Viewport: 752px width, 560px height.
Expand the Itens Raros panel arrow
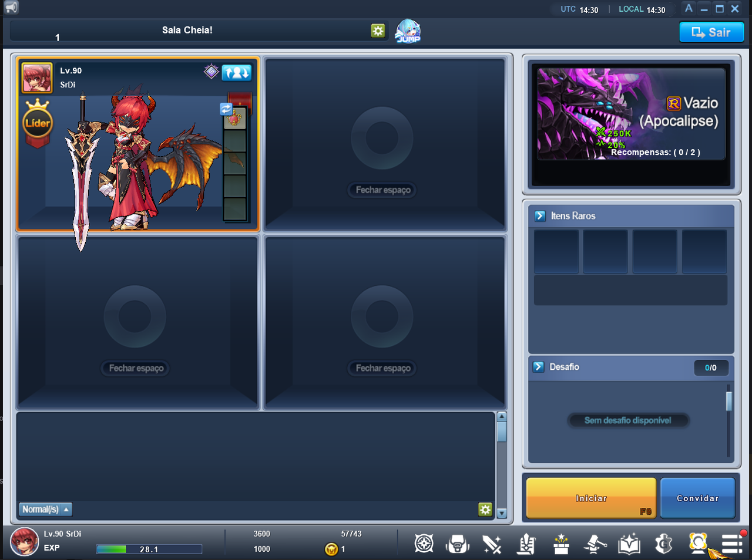click(540, 216)
